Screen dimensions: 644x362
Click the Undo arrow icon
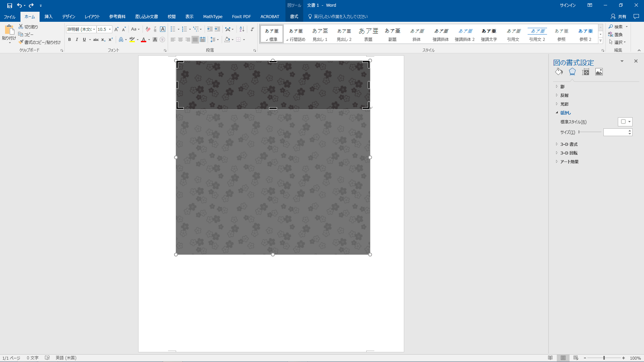(19, 5)
